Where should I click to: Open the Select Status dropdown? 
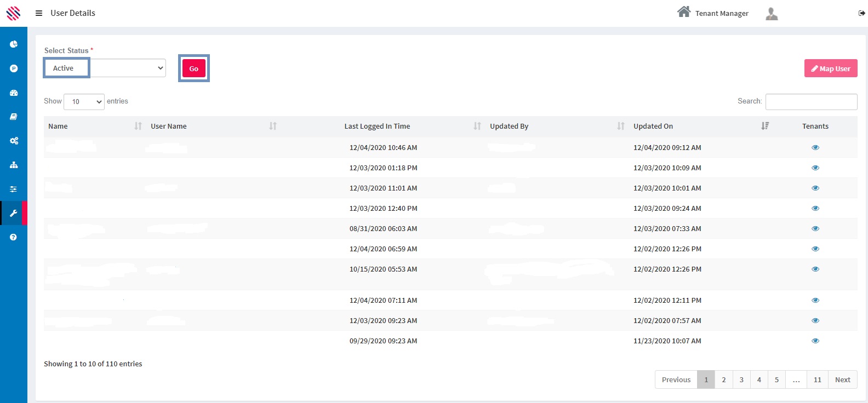click(127, 68)
